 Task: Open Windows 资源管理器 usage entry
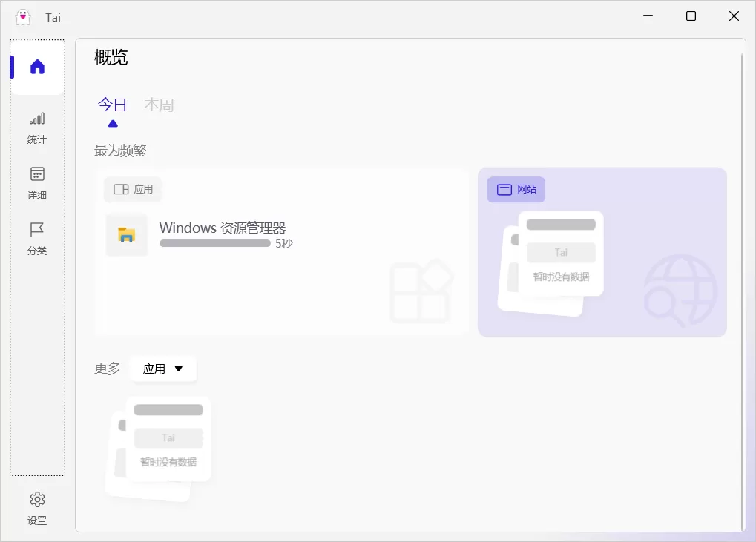tap(223, 228)
